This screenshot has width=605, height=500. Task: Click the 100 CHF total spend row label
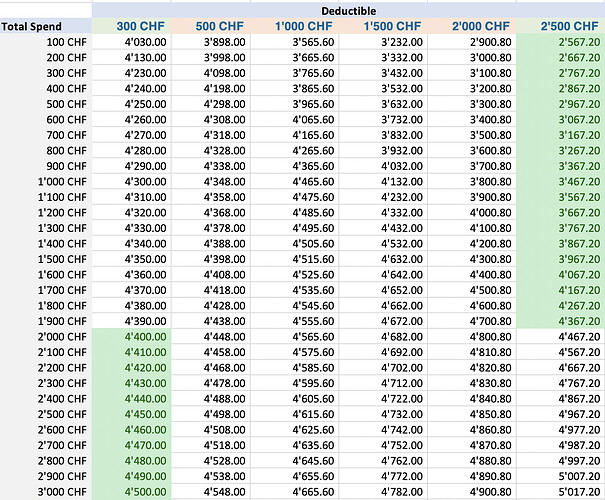coord(46,42)
